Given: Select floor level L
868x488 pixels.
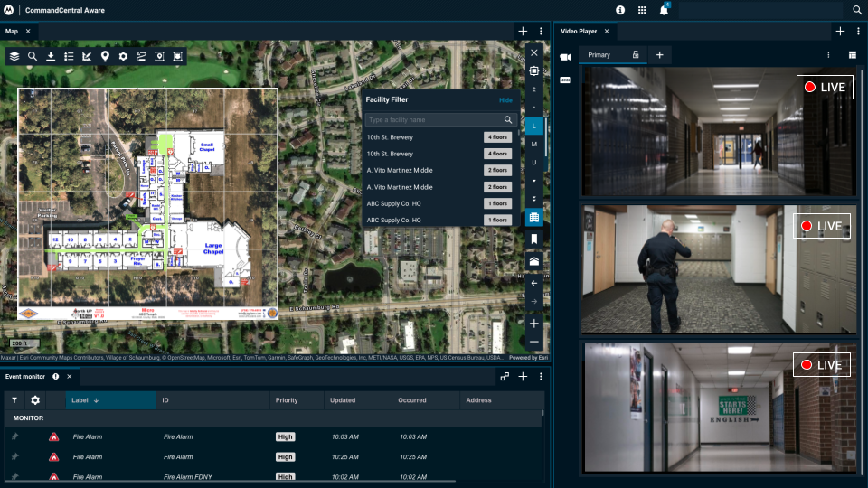Looking at the screenshot, I should (534, 127).
